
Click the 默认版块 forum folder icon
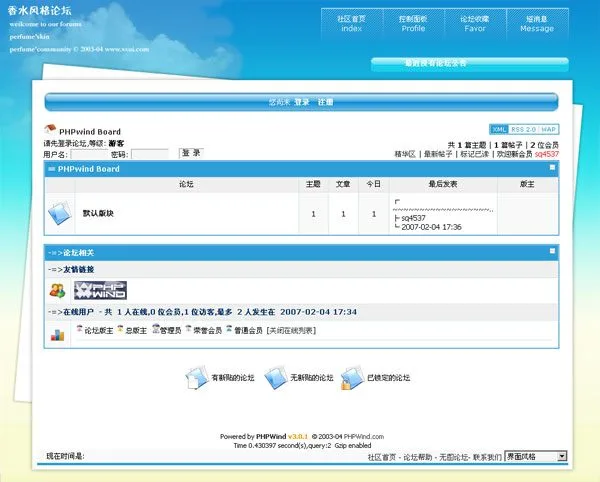click(59, 213)
